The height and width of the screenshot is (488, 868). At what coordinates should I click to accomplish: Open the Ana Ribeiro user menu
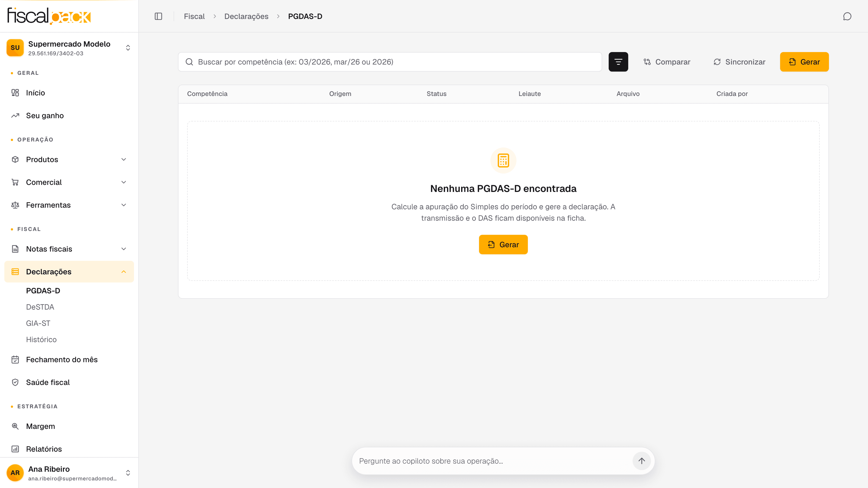click(69, 473)
